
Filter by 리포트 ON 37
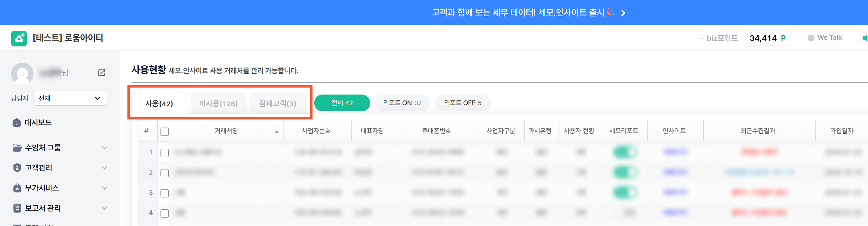(x=402, y=103)
